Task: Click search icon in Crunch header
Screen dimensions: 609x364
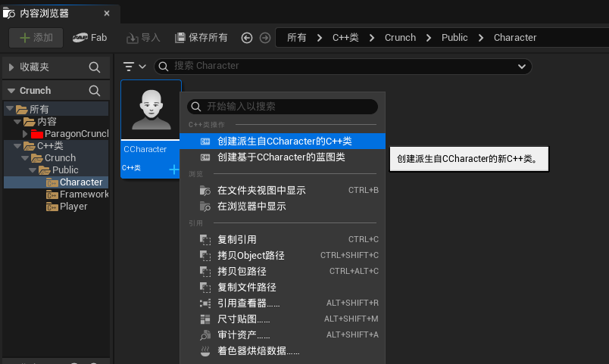Action: tap(95, 90)
